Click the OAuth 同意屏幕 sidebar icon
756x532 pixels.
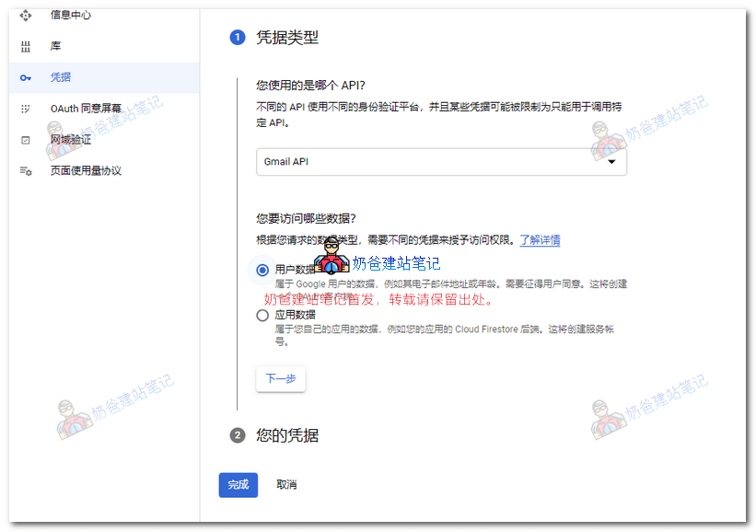[24, 109]
